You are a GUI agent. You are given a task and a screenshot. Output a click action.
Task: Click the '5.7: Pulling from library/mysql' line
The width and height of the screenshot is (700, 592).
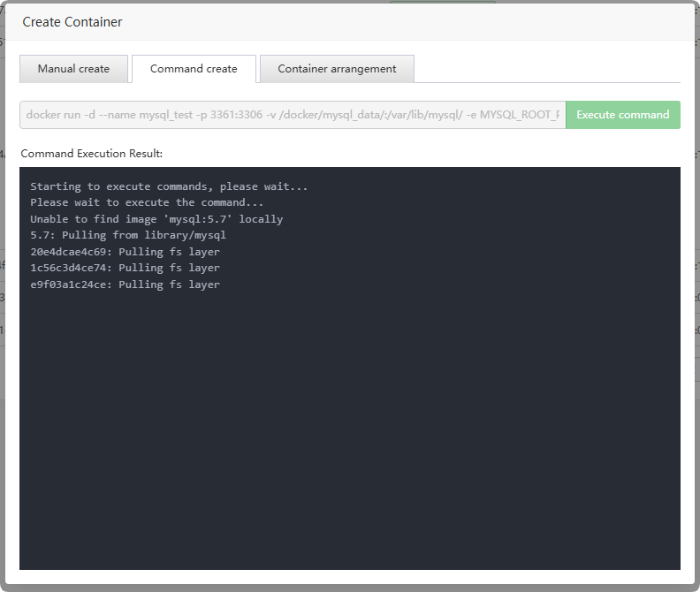coord(128,235)
